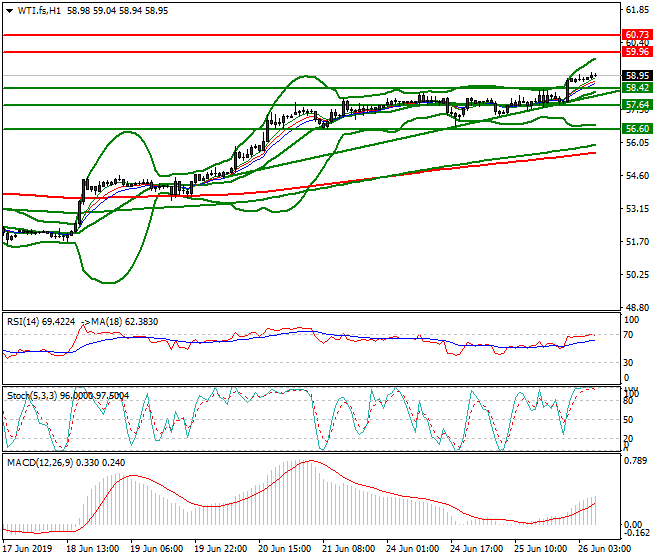The height and width of the screenshot is (560, 660).
Task: Click the RSI(14) 69.4224 indicator label
Action: coord(41,322)
